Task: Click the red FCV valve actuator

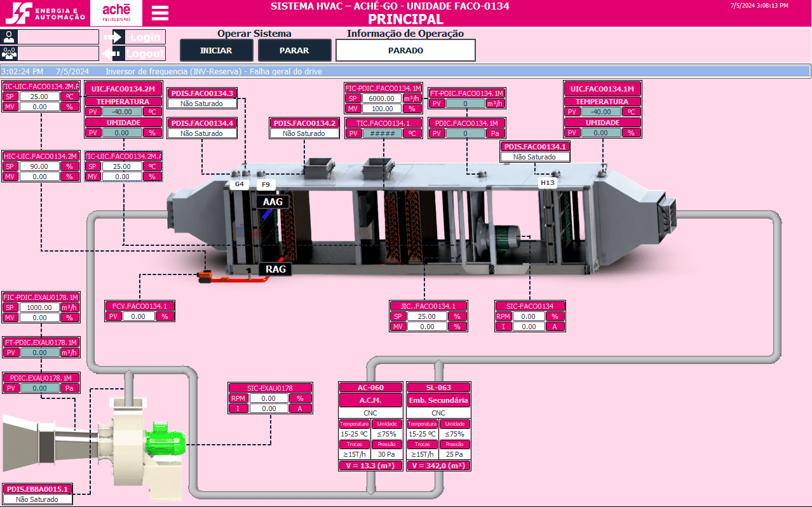Action: [205, 276]
